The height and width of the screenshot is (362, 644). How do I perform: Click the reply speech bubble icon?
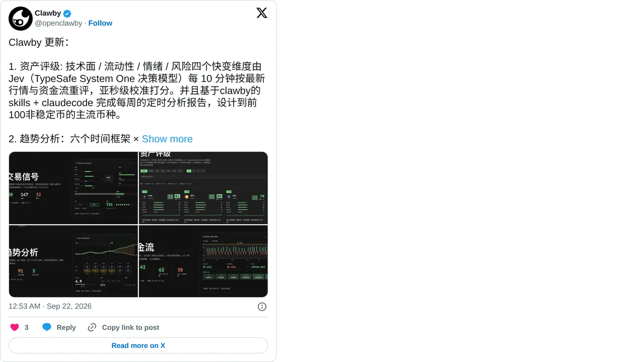point(47,327)
